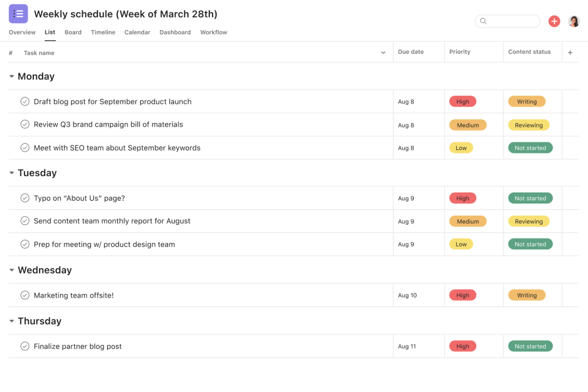The width and height of the screenshot is (588, 392).
Task: Click the High priority tag on the blog post task
Action: [x=463, y=101]
